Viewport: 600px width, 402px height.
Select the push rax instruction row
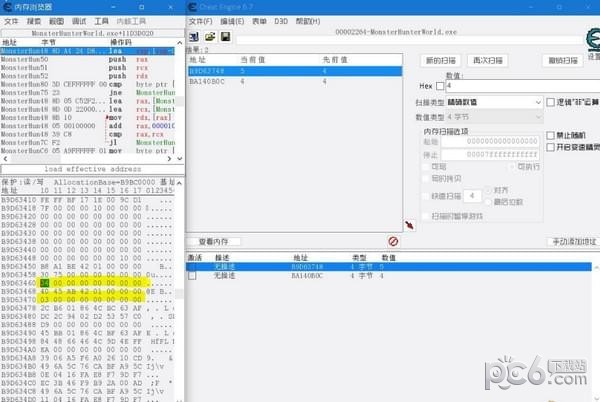[x=88, y=59]
